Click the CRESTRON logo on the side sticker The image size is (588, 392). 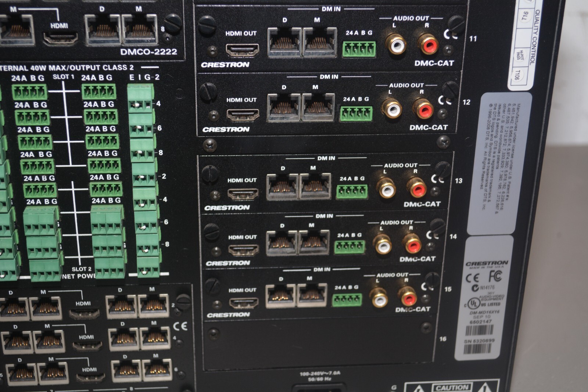pyautogui.click(x=487, y=263)
